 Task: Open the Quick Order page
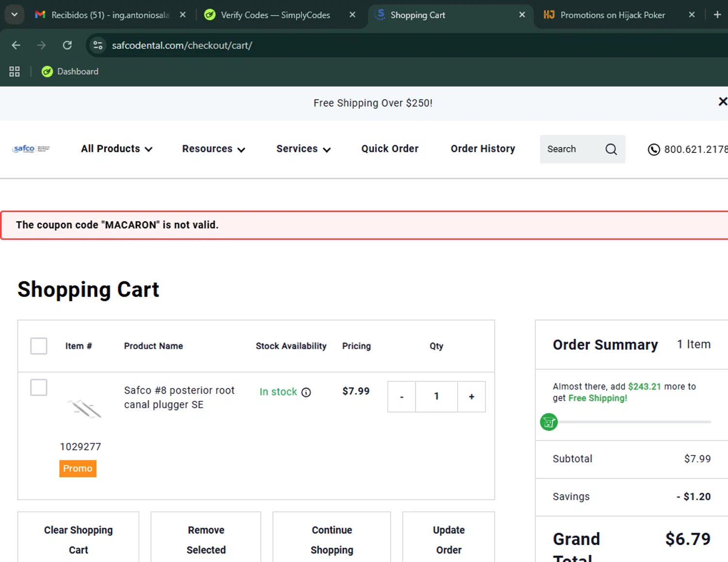click(x=390, y=149)
